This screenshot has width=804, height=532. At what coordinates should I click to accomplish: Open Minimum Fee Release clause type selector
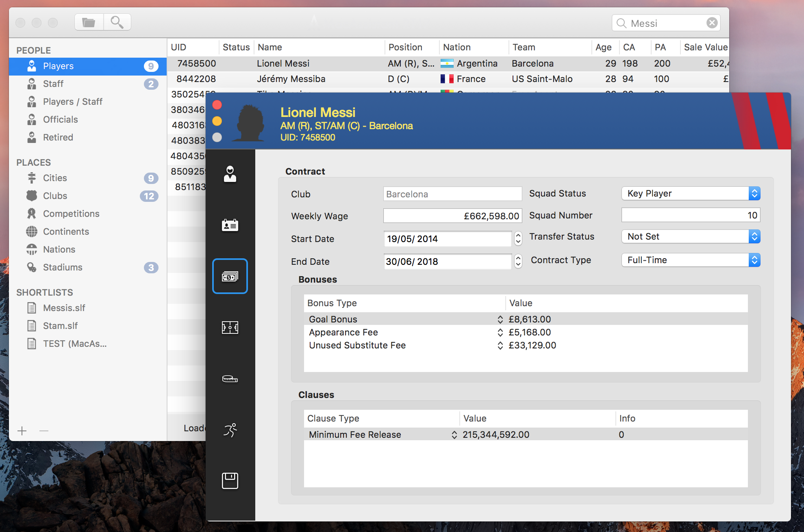(454, 435)
